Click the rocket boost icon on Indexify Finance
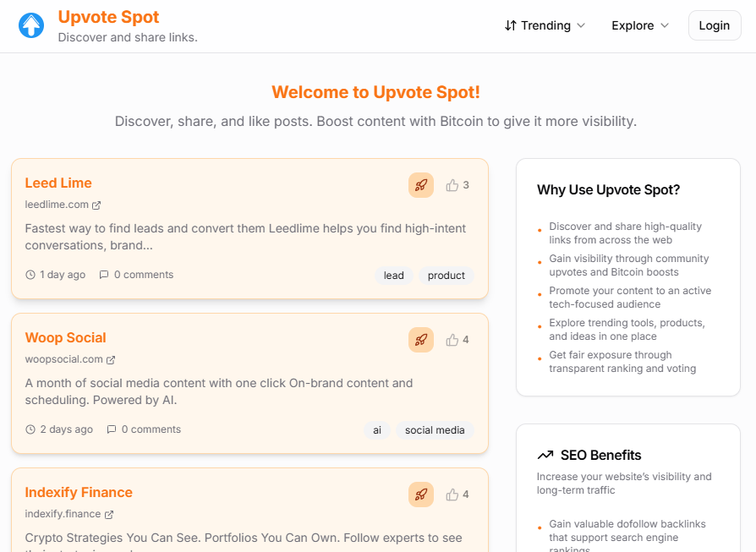This screenshot has width=756, height=552. coord(420,495)
